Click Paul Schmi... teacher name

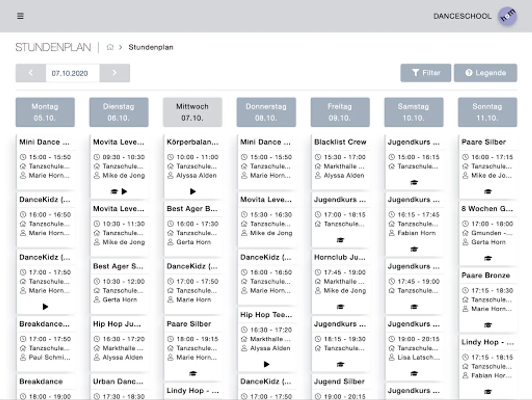[49, 357]
